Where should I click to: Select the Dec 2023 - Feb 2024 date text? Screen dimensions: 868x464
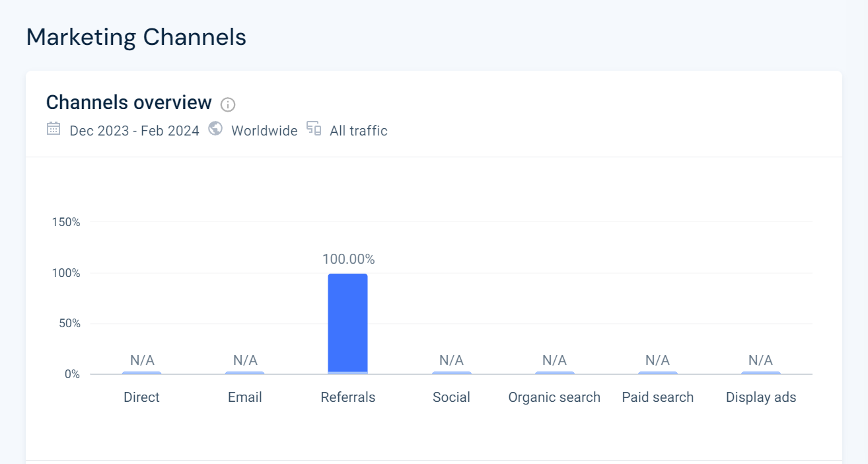pos(134,131)
